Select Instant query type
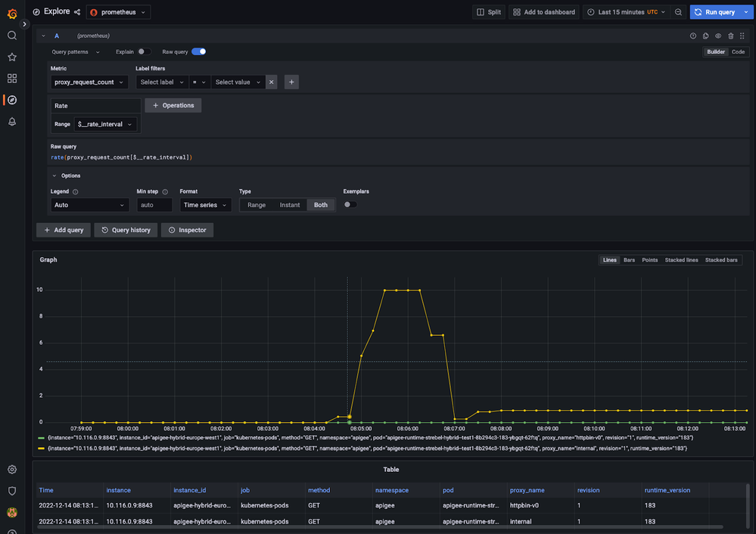The image size is (756, 534). click(x=289, y=205)
